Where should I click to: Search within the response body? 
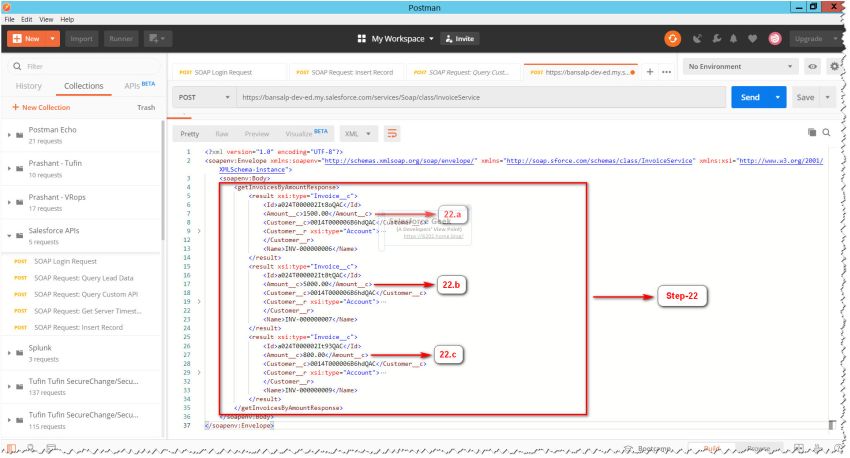(x=826, y=132)
